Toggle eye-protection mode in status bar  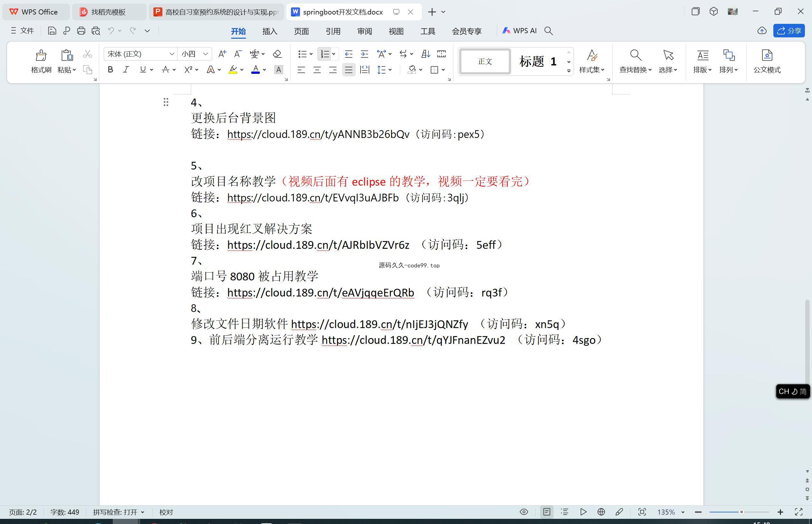click(524, 512)
